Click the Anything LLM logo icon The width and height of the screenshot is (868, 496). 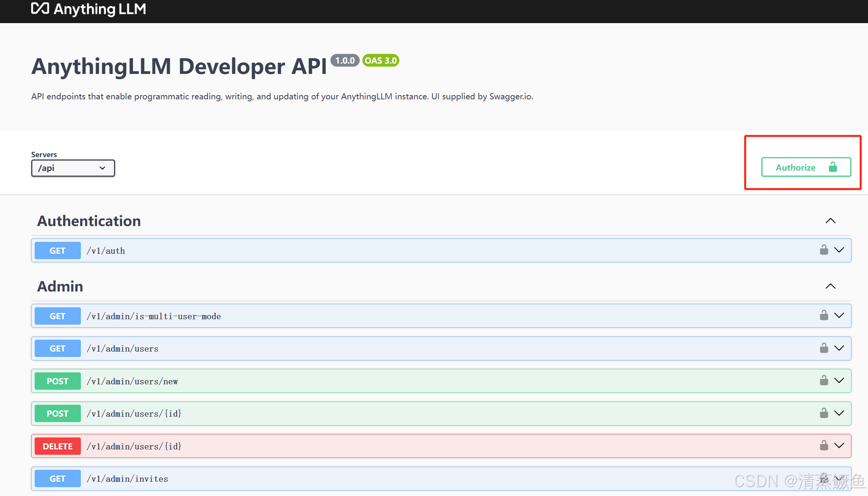point(40,8)
